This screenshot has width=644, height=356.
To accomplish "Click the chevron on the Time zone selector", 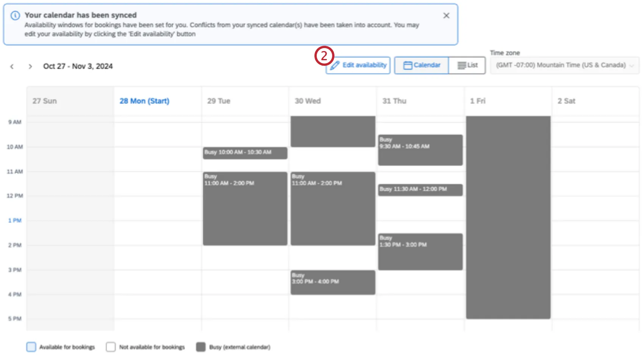I will (631, 65).
